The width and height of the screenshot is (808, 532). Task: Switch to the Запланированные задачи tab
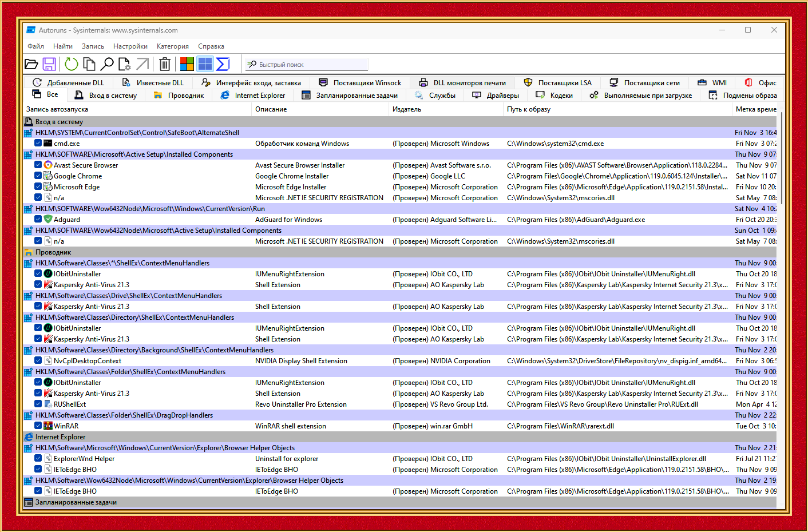tap(350, 96)
